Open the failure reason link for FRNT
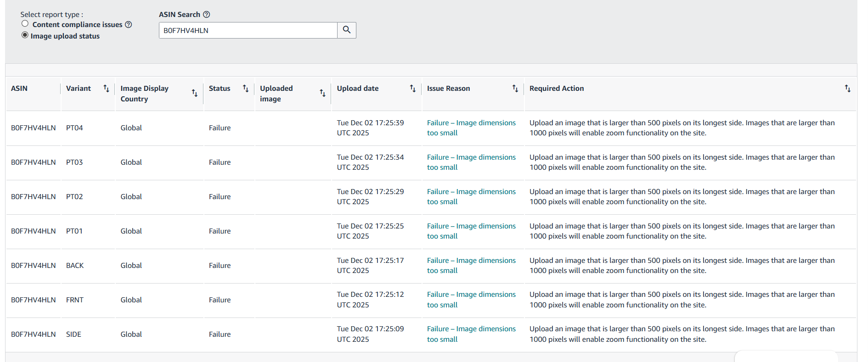 (x=471, y=300)
